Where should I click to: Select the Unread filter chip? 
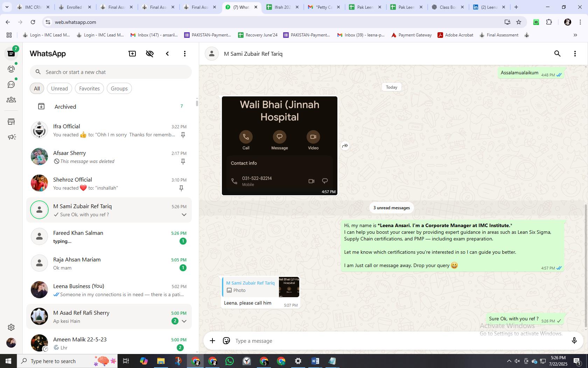(x=59, y=88)
